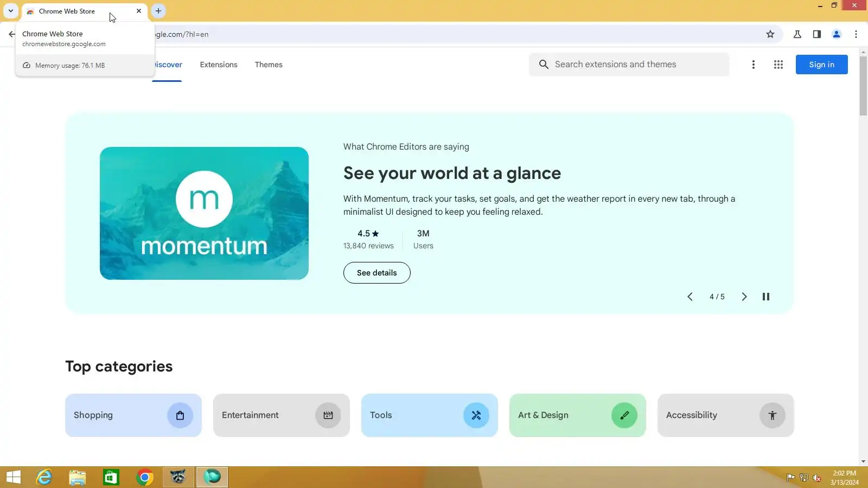
Task: Click the search magnifier icon
Action: 544,65
